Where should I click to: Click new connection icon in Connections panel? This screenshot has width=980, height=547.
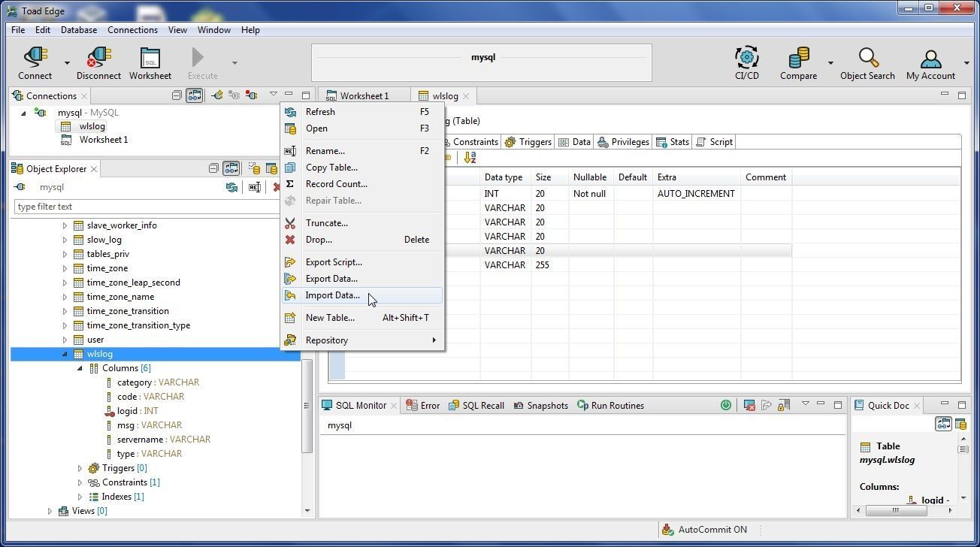[x=216, y=95]
